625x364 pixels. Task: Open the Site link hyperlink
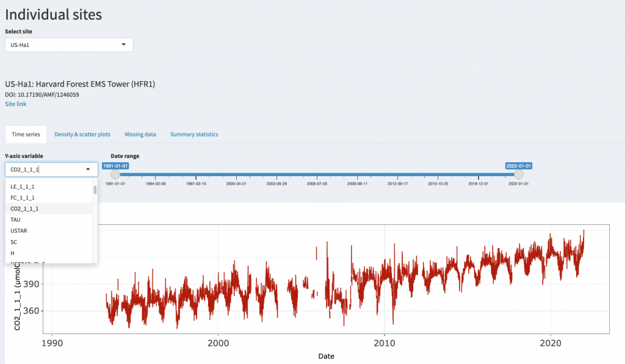tap(15, 104)
